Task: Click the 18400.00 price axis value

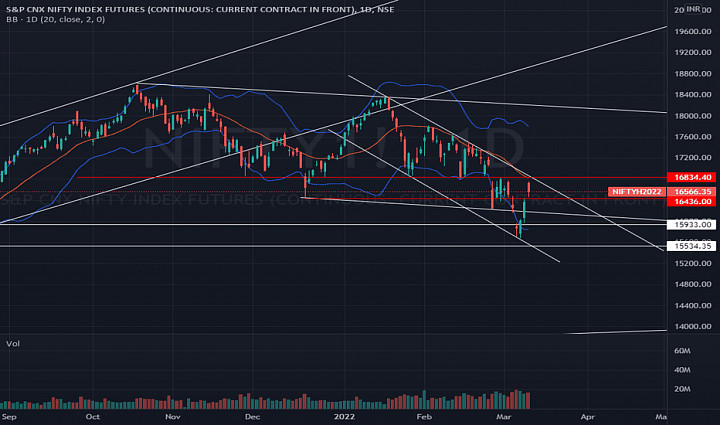Action: (x=692, y=95)
